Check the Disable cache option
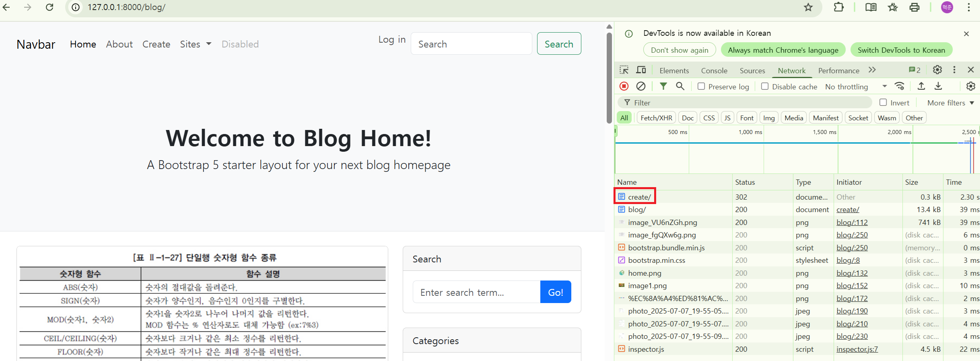 pos(765,87)
